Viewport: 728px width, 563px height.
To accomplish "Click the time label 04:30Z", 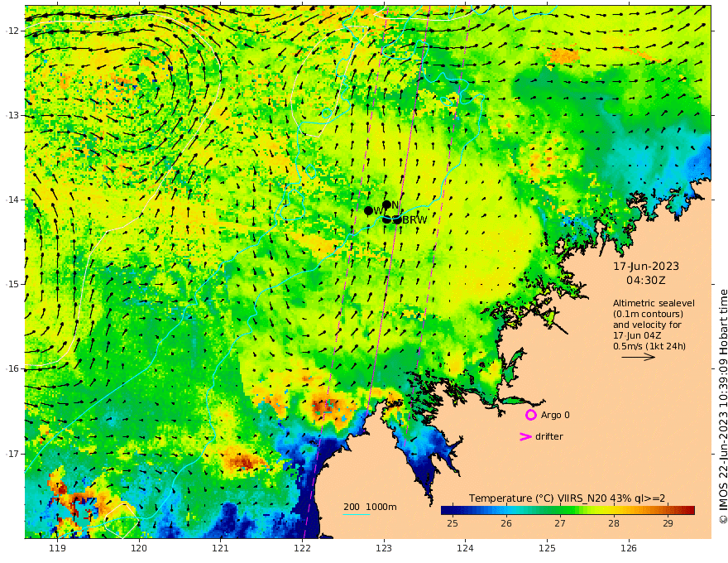I will coord(646,281).
